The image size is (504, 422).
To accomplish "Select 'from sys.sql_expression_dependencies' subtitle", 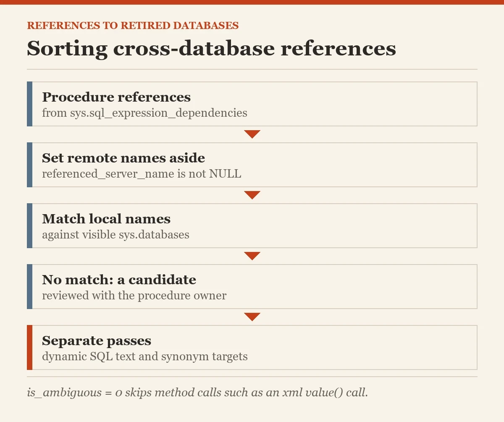I will [x=144, y=113].
